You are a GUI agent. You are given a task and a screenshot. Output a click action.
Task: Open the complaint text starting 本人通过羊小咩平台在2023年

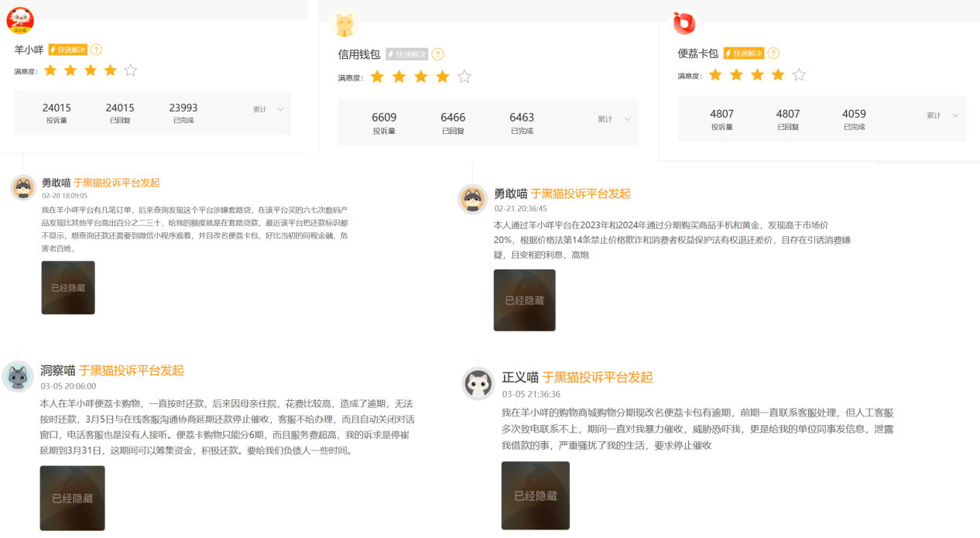tap(672, 239)
